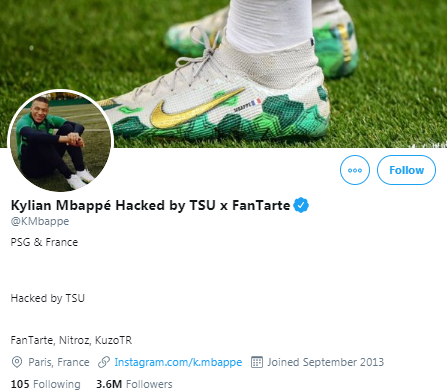Screen dimensions: 447x392
Task: Click the Follow button
Action: [406, 170]
